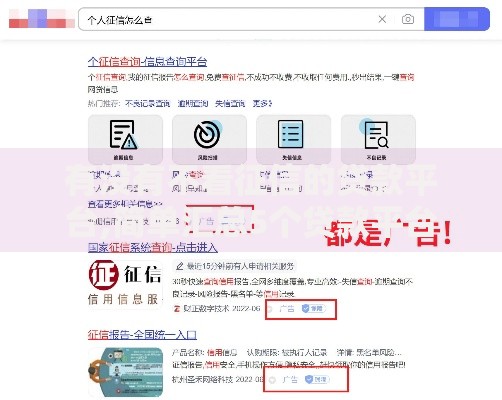Click the 保障 shield badge in the last result
Screen dimensions: 502x400
click(x=317, y=379)
